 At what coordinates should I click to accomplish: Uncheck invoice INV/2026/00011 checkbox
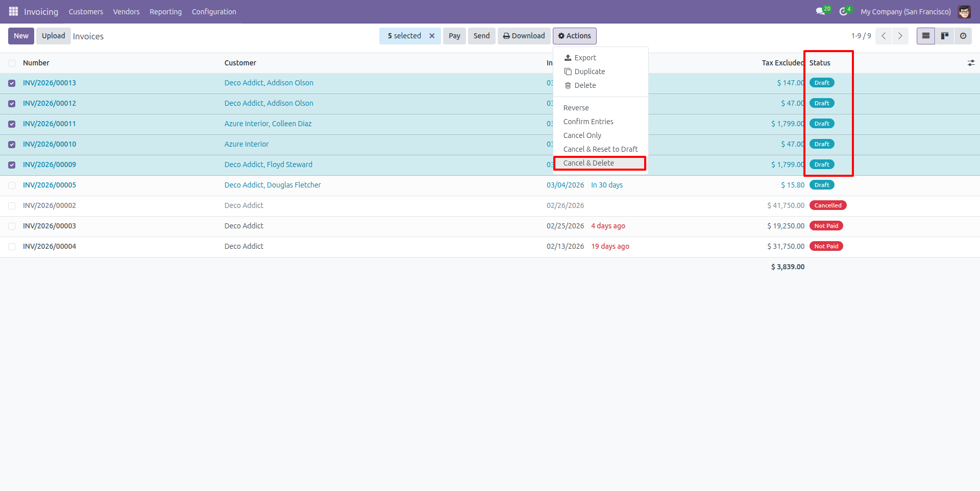(12, 124)
